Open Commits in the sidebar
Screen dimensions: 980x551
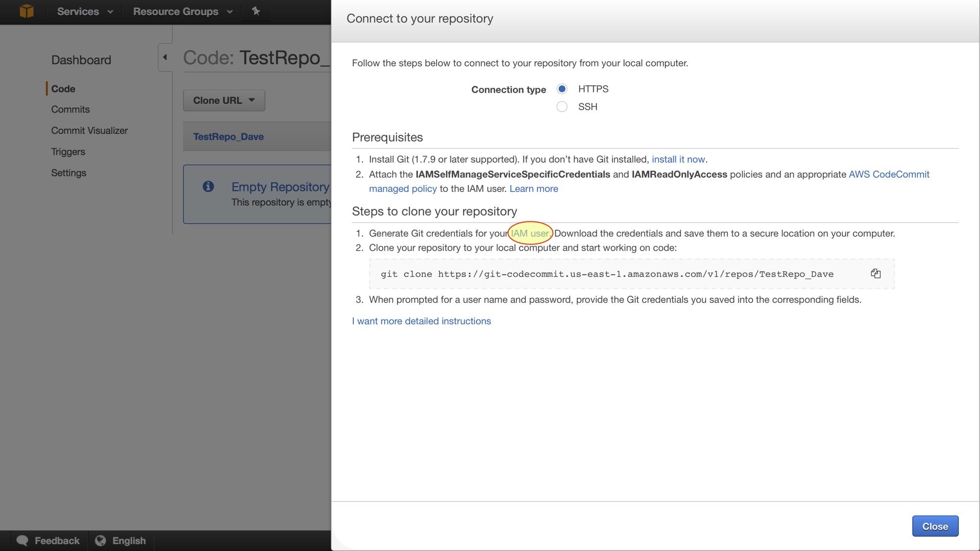(x=71, y=110)
